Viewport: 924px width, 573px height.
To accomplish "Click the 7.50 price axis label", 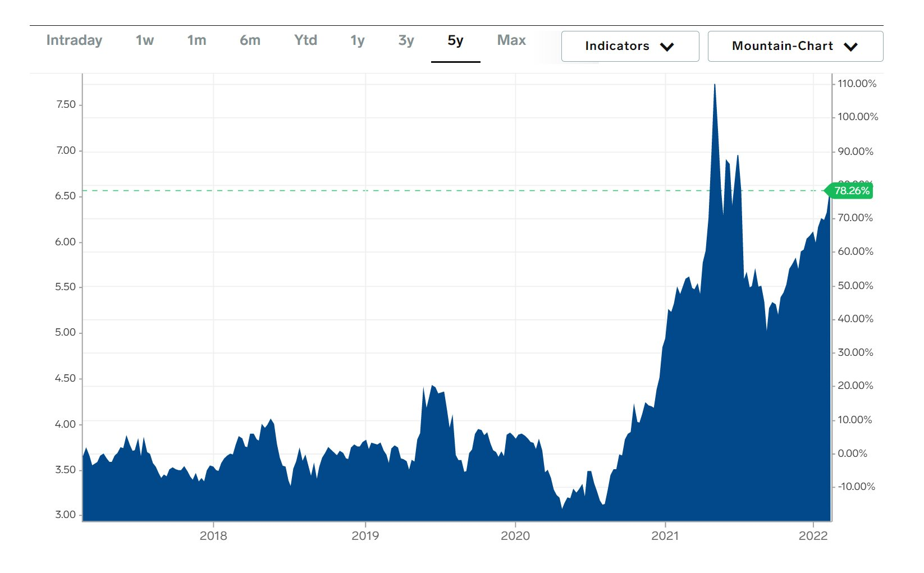I will point(66,104).
